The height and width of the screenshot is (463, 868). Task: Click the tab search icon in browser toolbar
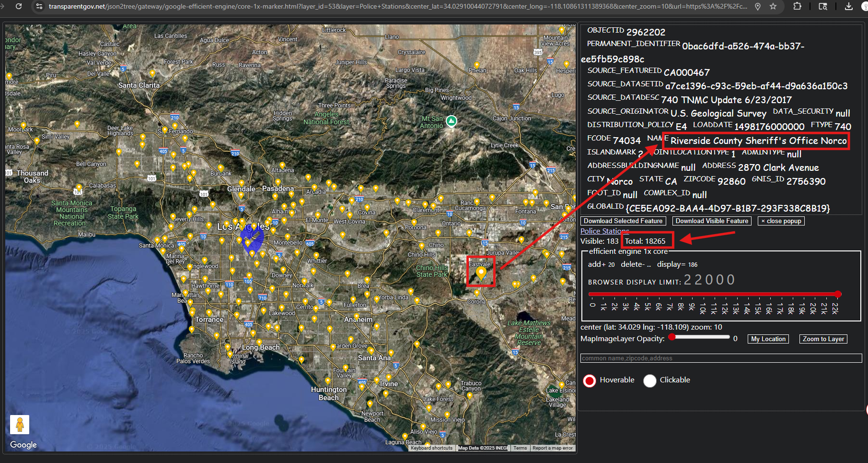[823, 6]
